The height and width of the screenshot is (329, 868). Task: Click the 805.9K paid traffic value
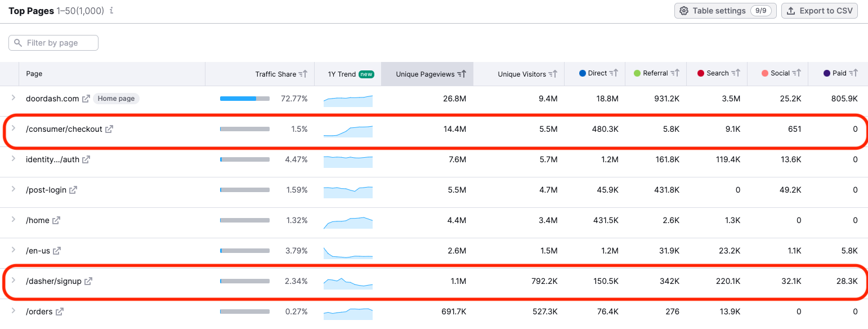point(844,99)
